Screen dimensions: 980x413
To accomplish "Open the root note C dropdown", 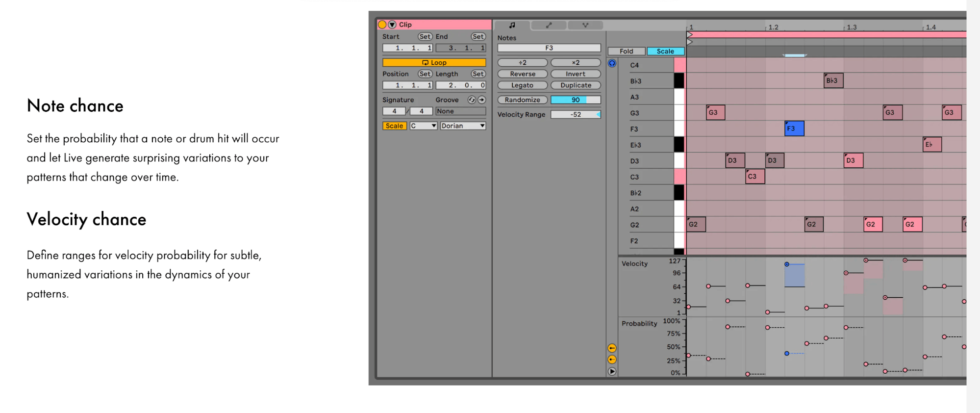I will pyautogui.click(x=423, y=126).
